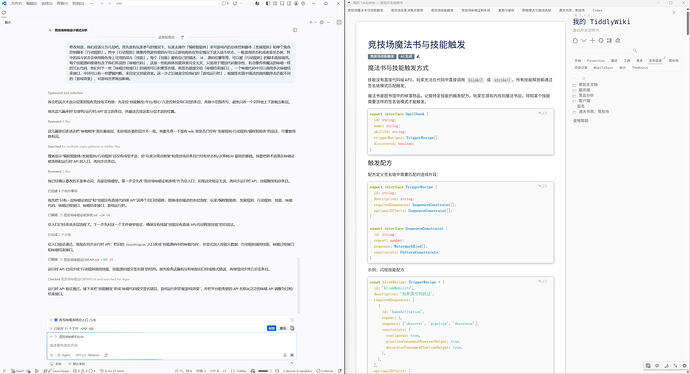Toggle primary side bar layout icon
The width and height of the screenshot is (690, 374).
tap(268, 4)
